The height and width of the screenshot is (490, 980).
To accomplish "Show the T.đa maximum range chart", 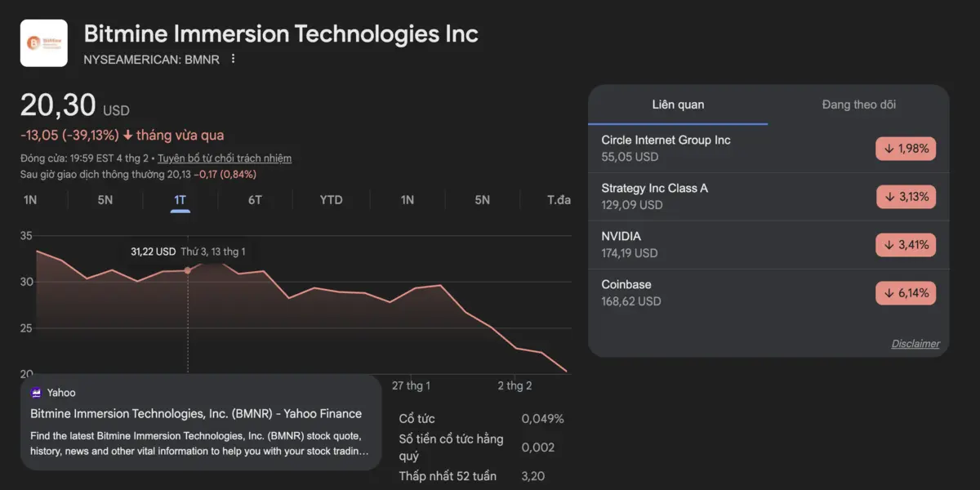I will (x=559, y=200).
